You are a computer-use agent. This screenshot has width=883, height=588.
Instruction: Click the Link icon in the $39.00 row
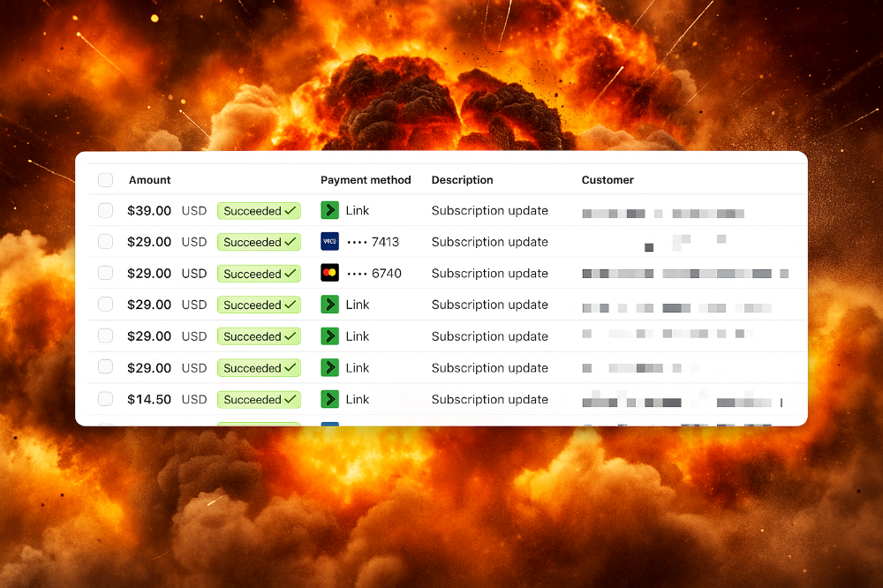click(329, 210)
